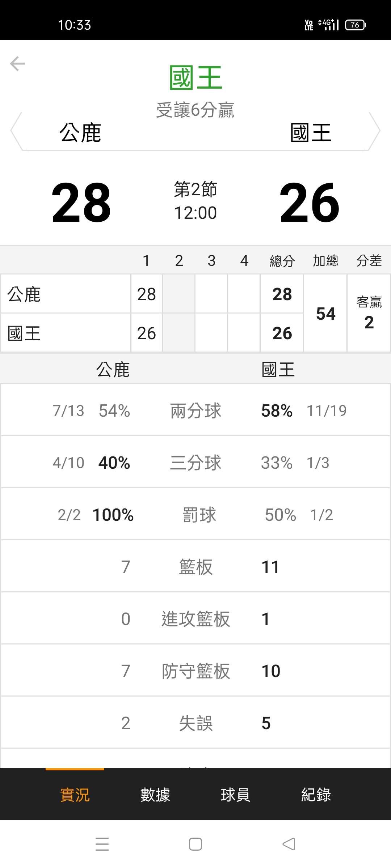Open the 數據 tab
Image resolution: width=391 pixels, height=868 pixels.
click(155, 795)
